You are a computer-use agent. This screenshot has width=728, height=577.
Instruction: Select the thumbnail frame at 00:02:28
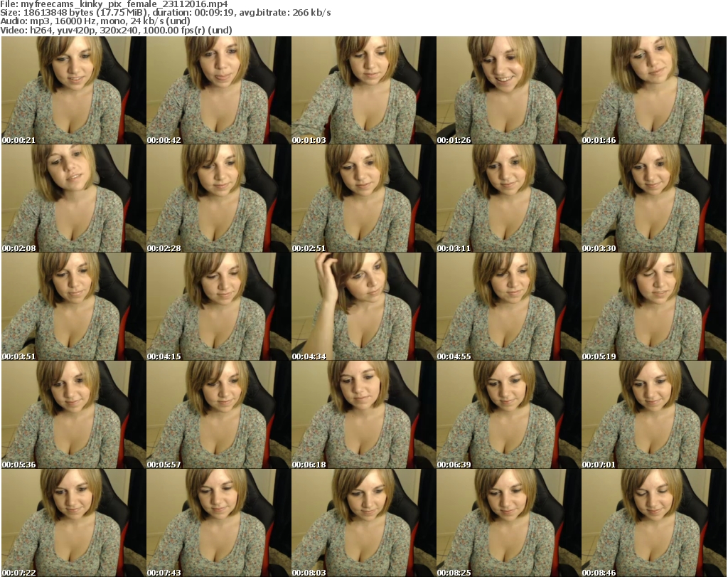click(x=219, y=198)
